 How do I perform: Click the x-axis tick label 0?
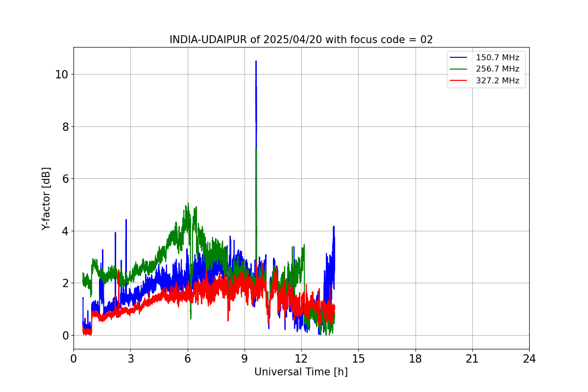tap(73, 359)
